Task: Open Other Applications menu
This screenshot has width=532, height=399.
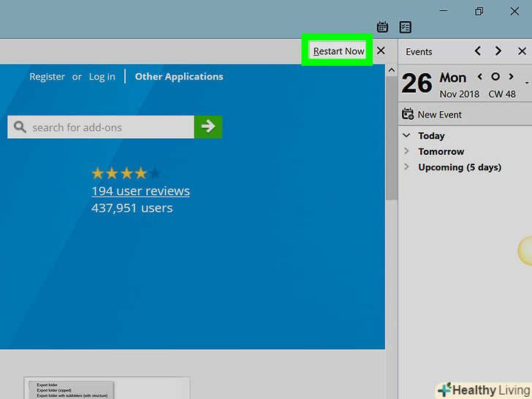Action: tap(179, 77)
